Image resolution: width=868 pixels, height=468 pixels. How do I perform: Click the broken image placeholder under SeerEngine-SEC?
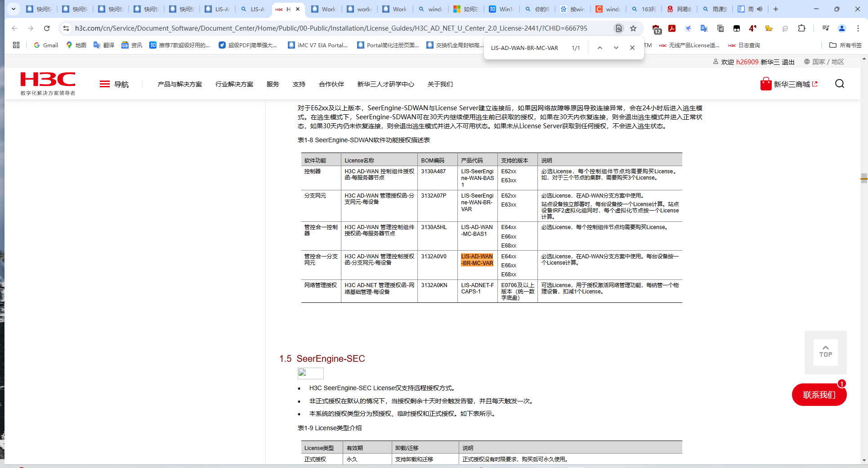310,373
